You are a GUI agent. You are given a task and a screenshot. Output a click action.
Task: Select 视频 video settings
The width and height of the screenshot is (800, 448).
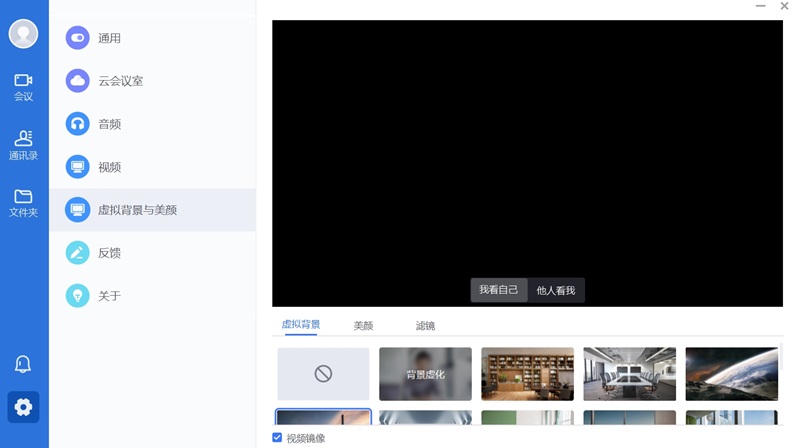(x=109, y=167)
